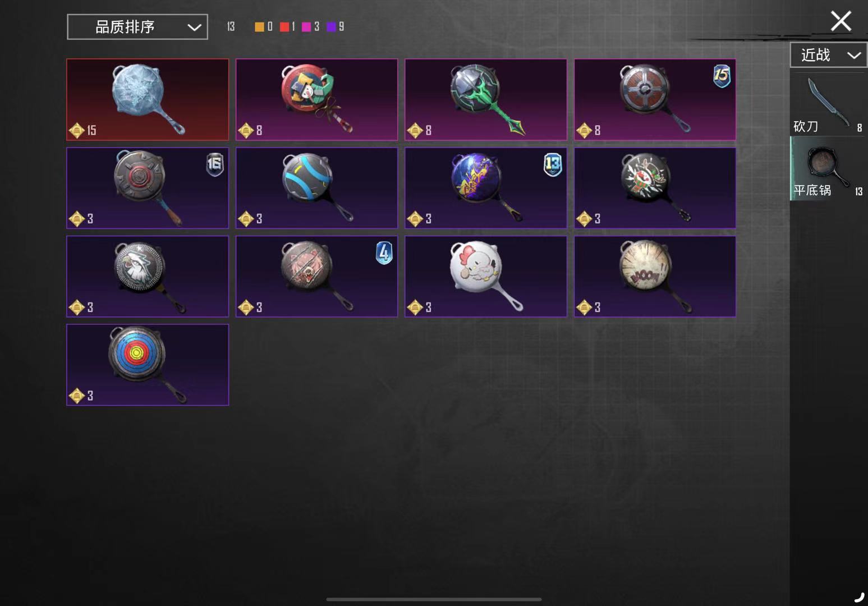This screenshot has width=868, height=606.
Task: Open the 品质排序 sort dropdown
Action: pos(137,27)
